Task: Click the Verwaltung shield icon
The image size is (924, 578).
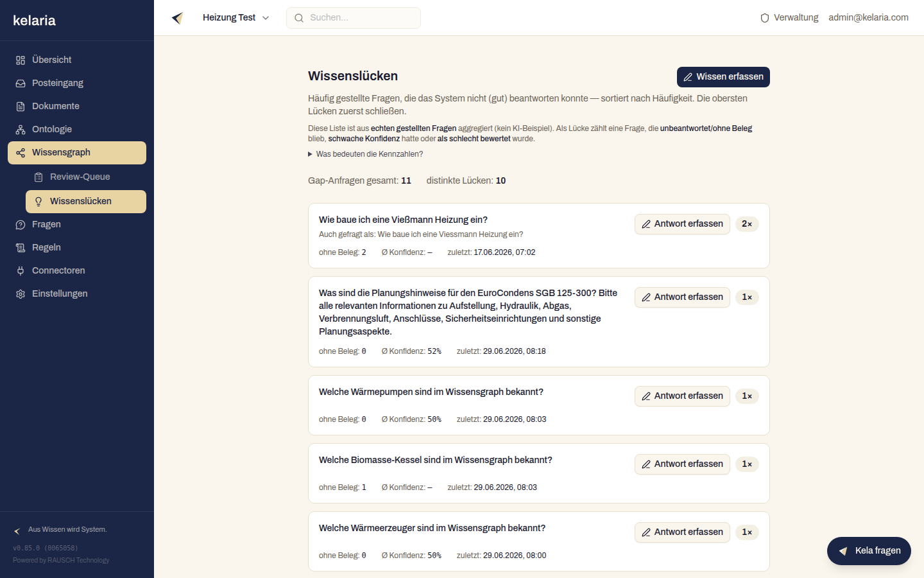Action: [765, 18]
